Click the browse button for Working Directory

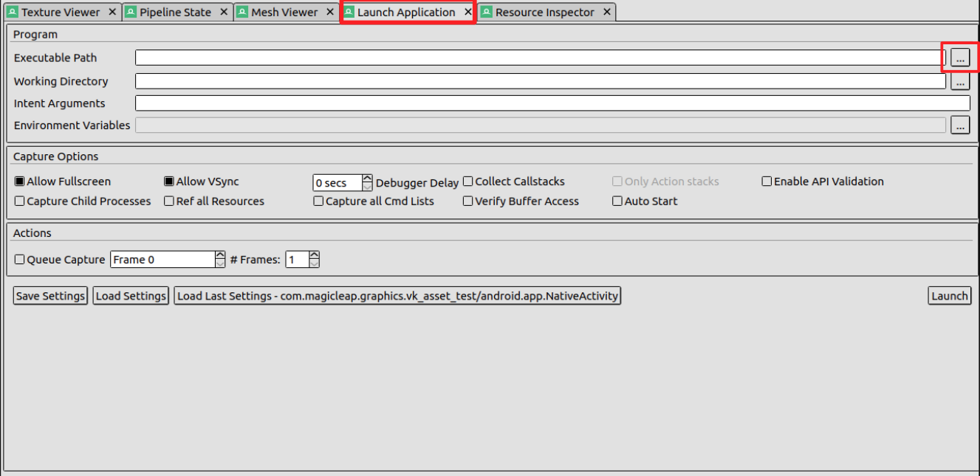point(959,81)
